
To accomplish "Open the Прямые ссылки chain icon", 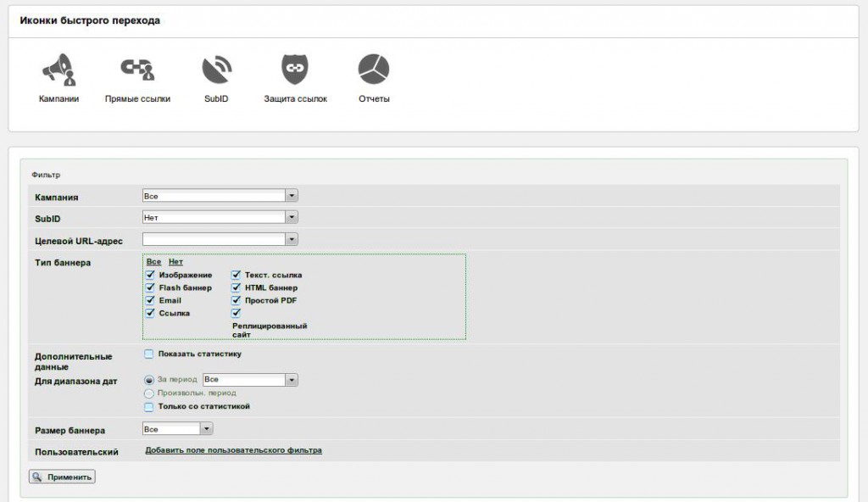I will coord(137,70).
